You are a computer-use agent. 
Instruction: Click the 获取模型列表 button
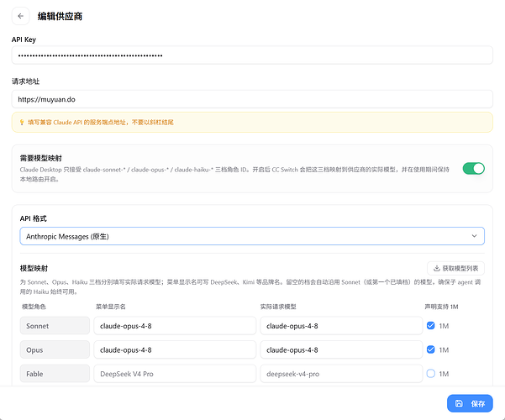pyautogui.click(x=455, y=268)
